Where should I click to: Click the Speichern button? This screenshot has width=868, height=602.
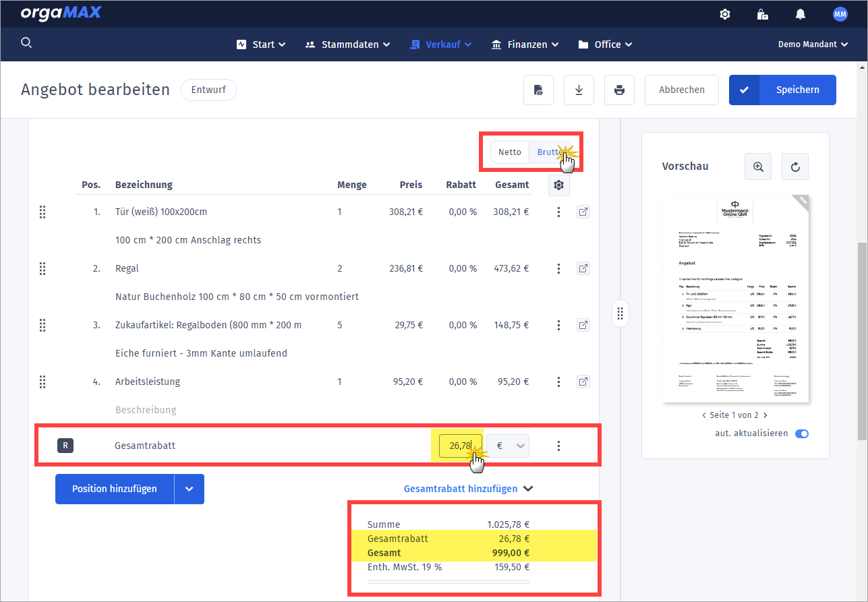click(x=782, y=90)
